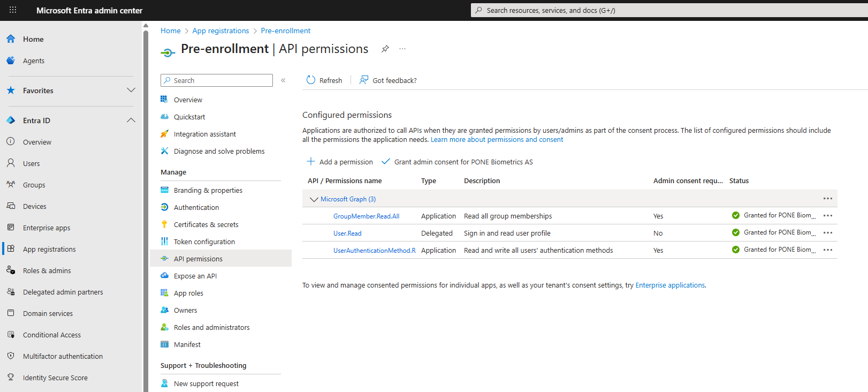Open Authentication menu item
The image size is (868, 392).
196,207
